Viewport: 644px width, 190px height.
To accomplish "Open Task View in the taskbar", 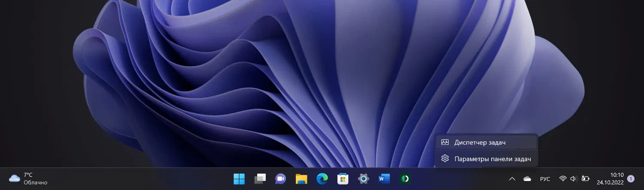I will [x=260, y=179].
